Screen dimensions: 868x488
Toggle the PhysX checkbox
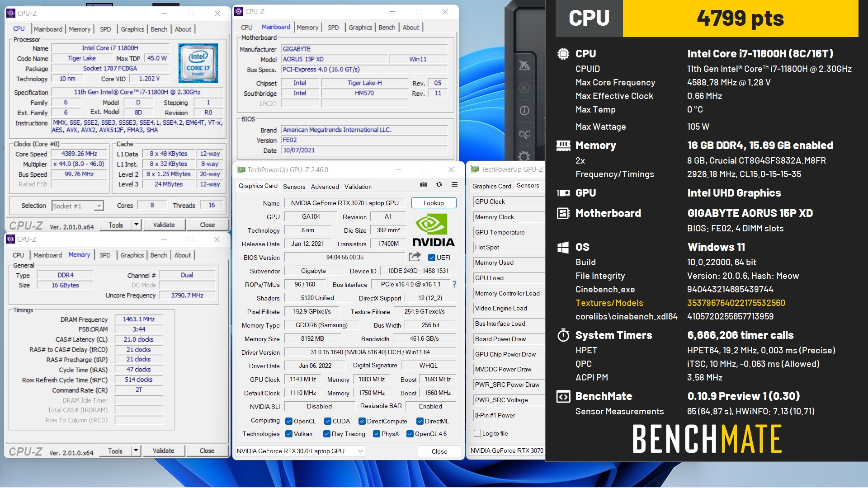coord(377,434)
